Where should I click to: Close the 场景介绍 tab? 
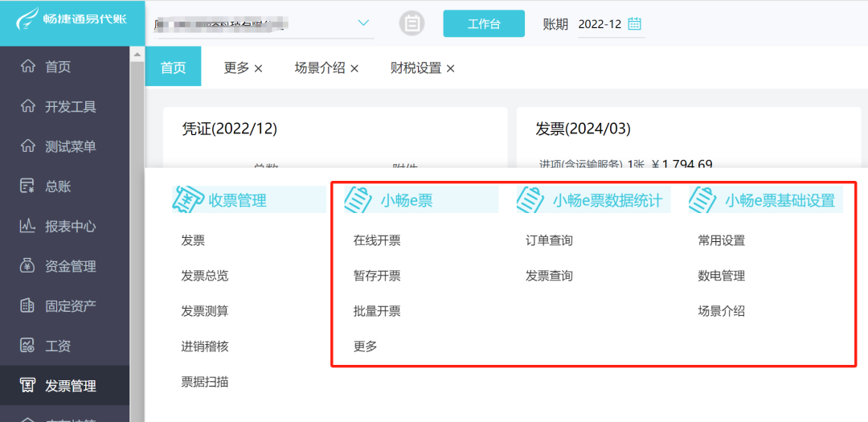[x=354, y=68]
